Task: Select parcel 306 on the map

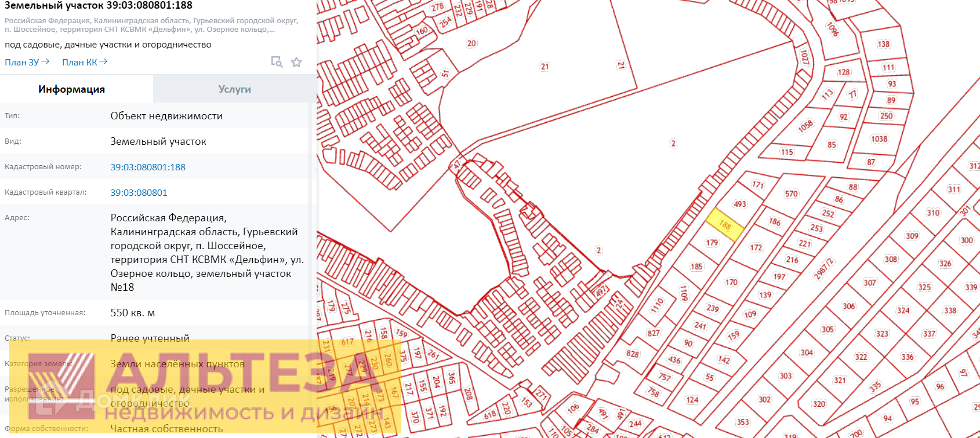Action: [848, 306]
